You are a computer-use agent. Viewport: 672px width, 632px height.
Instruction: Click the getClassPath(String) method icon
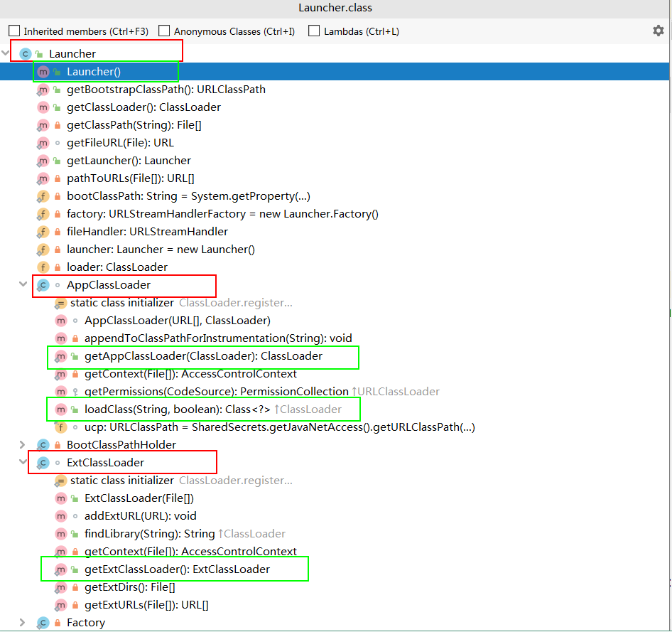(x=43, y=125)
